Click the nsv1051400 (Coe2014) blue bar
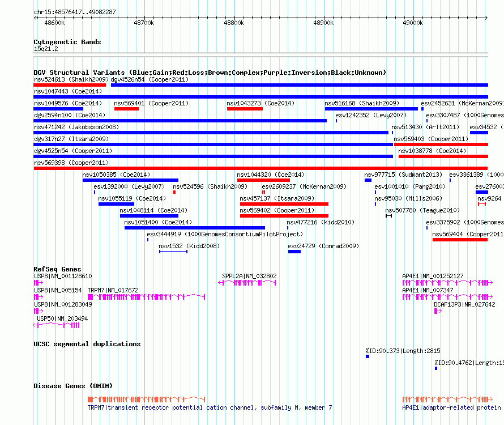The image size is (504, 425). pyautogui.click(x=195, y=228)
